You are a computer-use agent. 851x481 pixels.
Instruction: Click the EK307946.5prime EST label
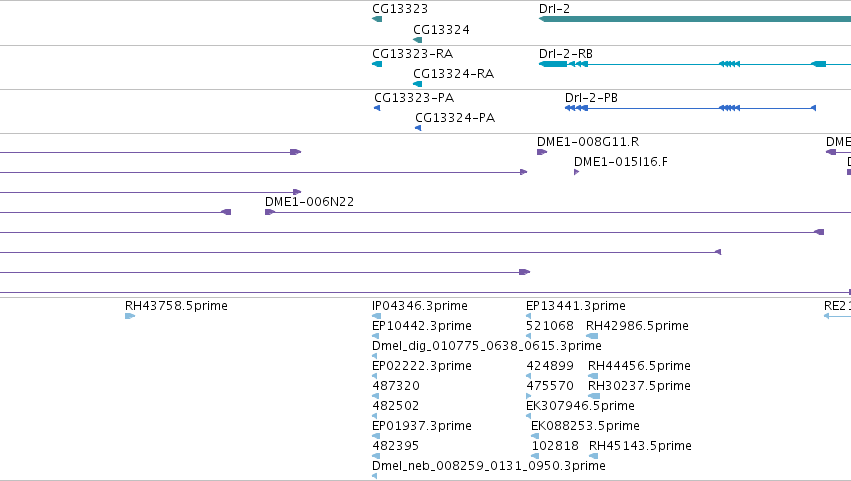tap(580, 406)
